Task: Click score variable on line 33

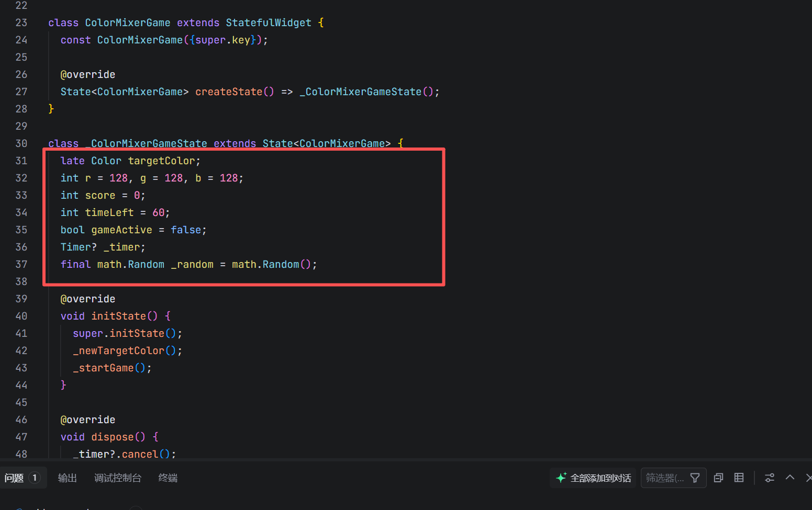Action: [101, 196]
